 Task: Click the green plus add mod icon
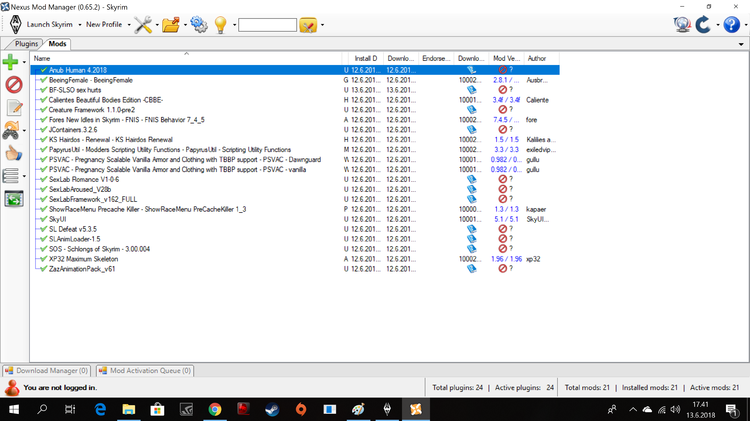tap(10, 62)
